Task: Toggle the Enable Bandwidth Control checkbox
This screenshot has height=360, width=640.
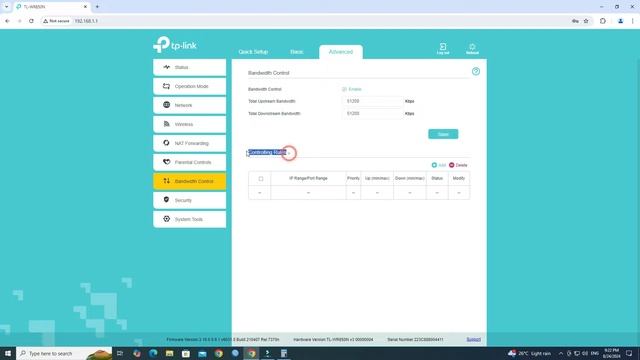Action: coord(344,89)
